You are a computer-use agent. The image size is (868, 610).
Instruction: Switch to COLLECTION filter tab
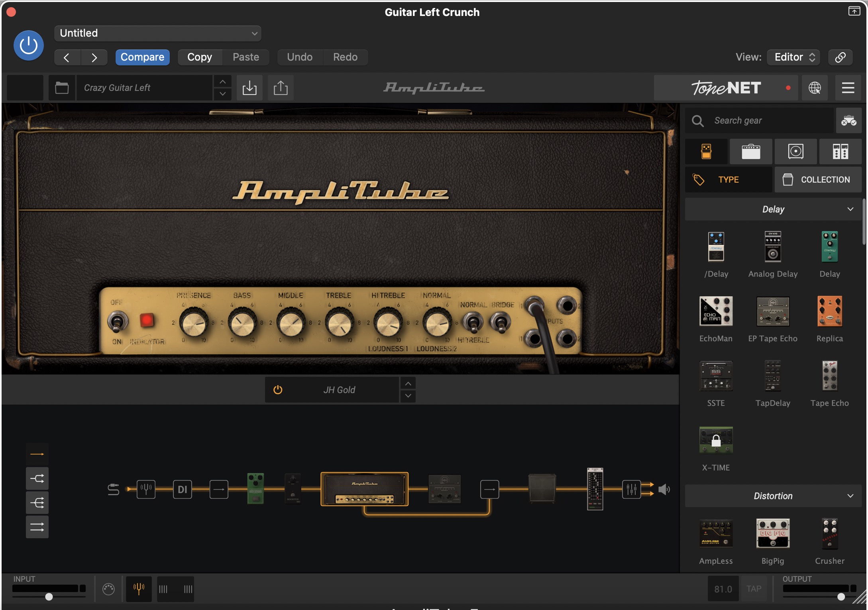point(818,180)
